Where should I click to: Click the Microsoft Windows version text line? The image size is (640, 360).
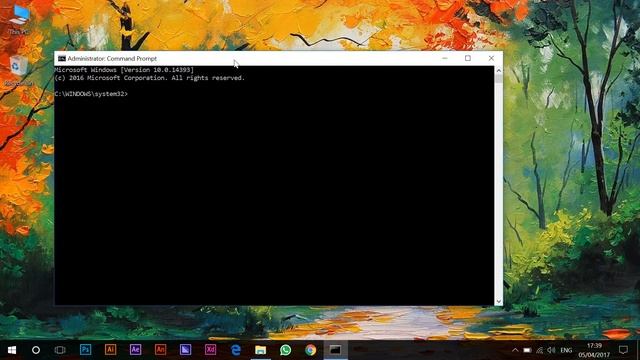click(x=124, y=70)
